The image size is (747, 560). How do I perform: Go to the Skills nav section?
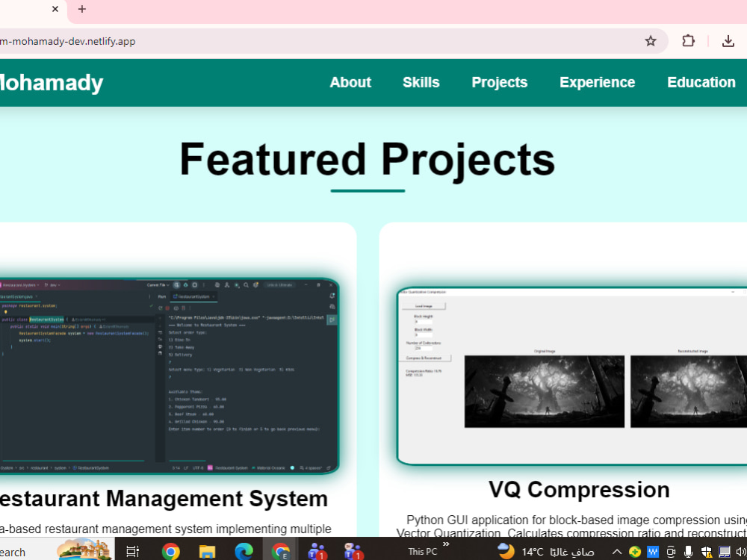coord(421,82)
